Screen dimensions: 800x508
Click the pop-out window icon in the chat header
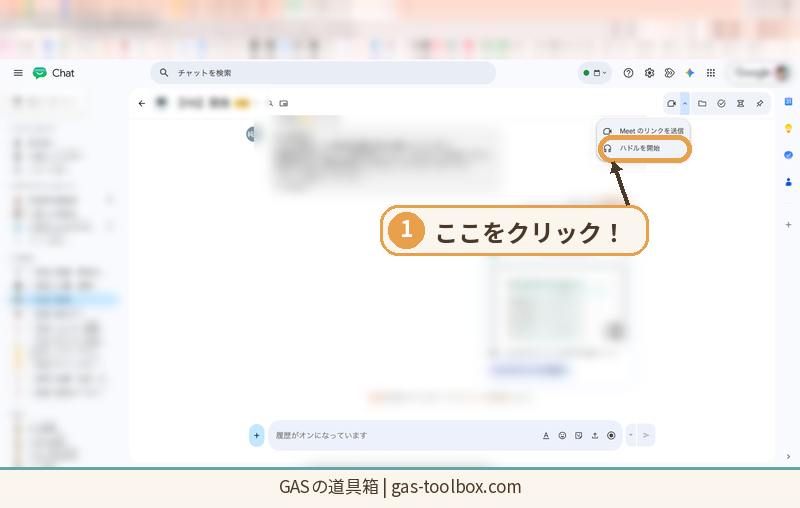[284, 104]
